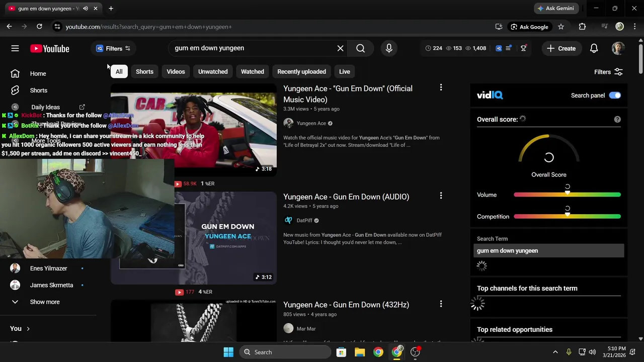The image size is (644, 362).
Task: Click the Ask Google lens button
Action: [529, 27]
